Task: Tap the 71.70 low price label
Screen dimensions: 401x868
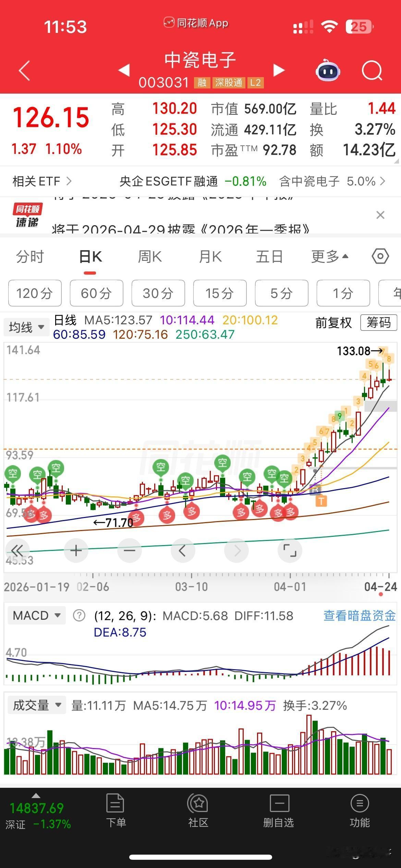Action: coord(119,523)
